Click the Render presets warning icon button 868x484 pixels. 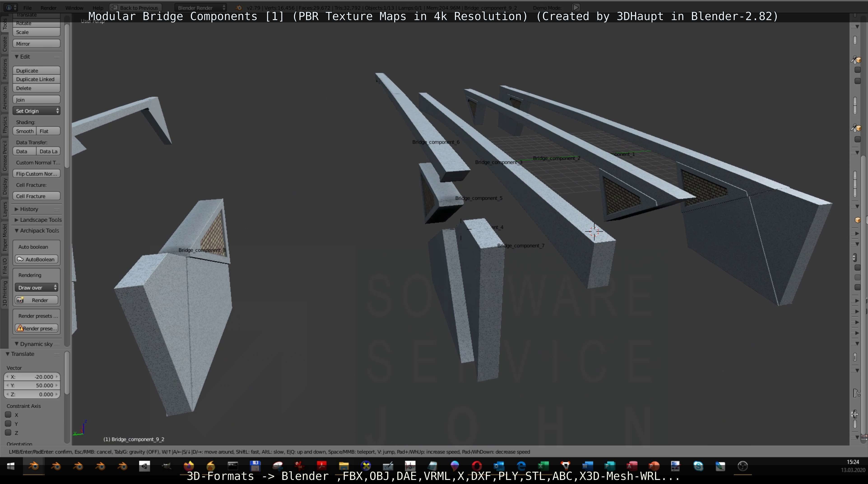[36, 328]
